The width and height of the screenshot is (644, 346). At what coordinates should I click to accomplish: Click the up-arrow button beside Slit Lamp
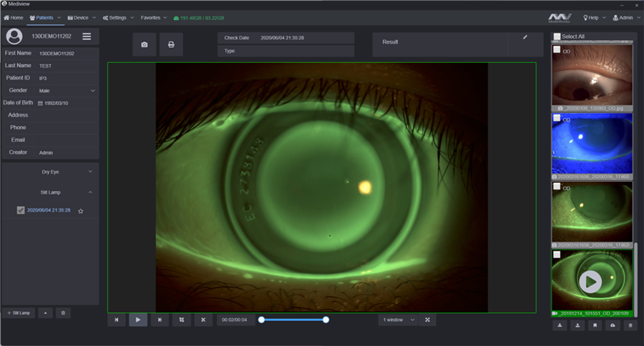[x=45, y=312]
